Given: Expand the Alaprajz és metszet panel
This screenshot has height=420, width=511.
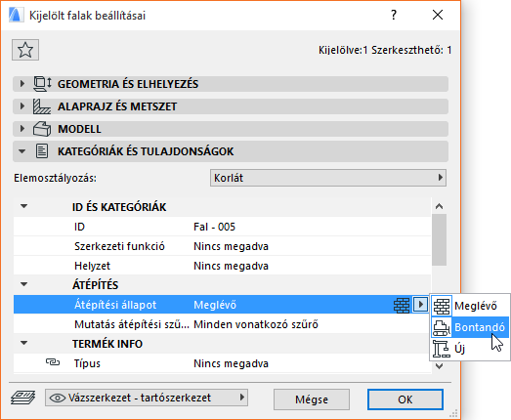Looking at the screenshot, I should point(22,106).
